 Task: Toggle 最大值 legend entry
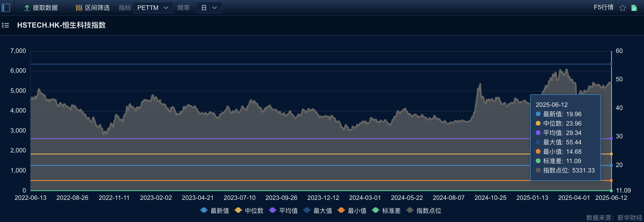[318, 211]
